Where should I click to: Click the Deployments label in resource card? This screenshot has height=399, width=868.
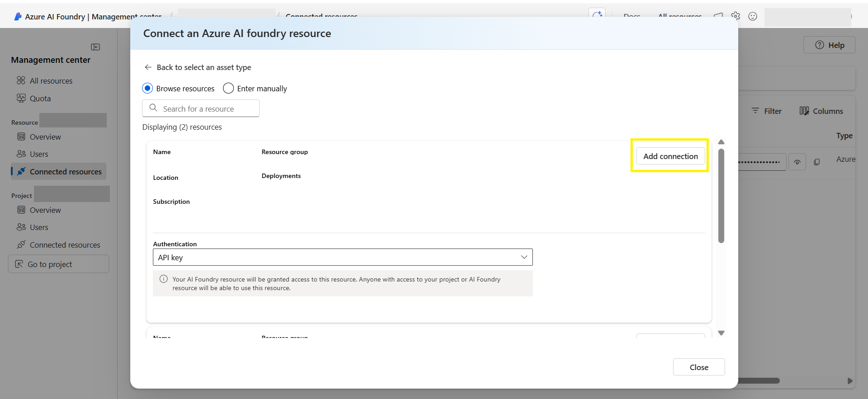pos(281,176)
